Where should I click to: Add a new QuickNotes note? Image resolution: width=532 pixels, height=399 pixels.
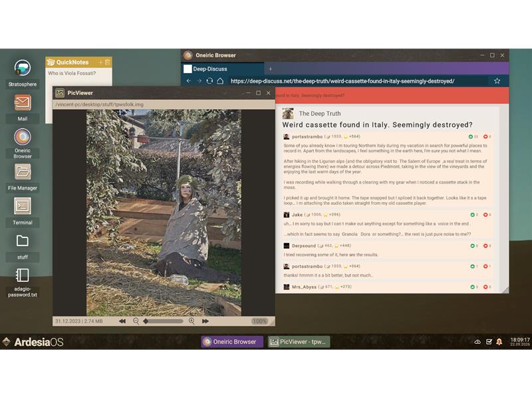100,63
